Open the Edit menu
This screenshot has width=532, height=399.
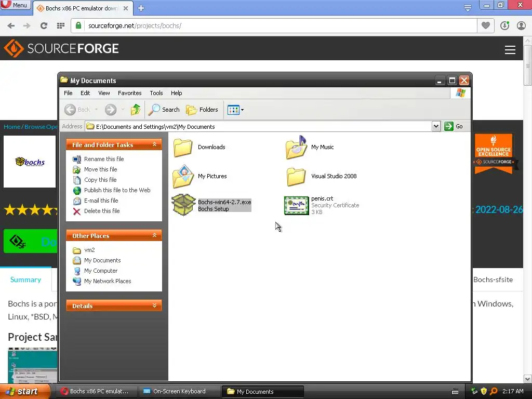click(85, 93)
